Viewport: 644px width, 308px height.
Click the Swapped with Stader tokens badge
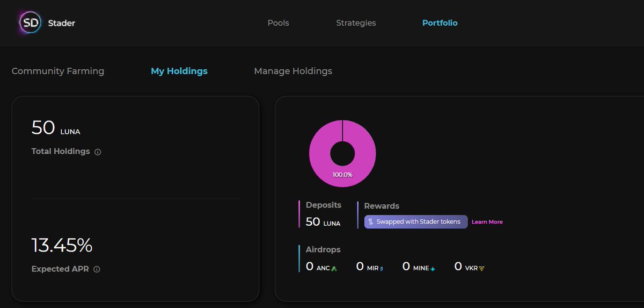coord(416,221)
